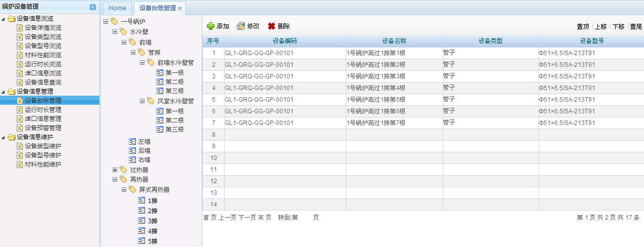This screenshot has width=644, height=247.
Task: Click the green plus 添加 icon
Action: pos(210,26)
